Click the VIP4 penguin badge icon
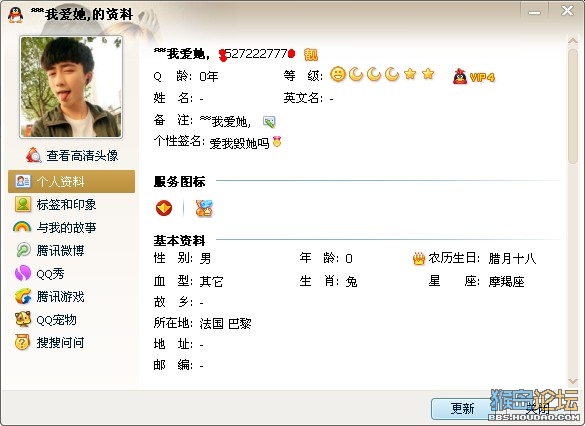585x426 pixels. pos(473,76)
